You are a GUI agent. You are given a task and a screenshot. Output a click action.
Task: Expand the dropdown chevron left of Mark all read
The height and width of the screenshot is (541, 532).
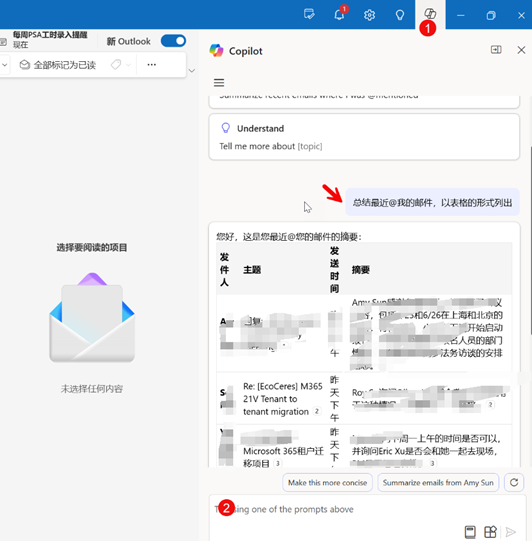pos(4,65)
